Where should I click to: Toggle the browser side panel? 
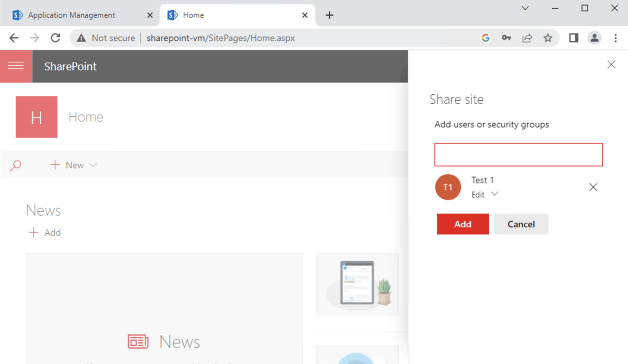click(x=574, y=38)
